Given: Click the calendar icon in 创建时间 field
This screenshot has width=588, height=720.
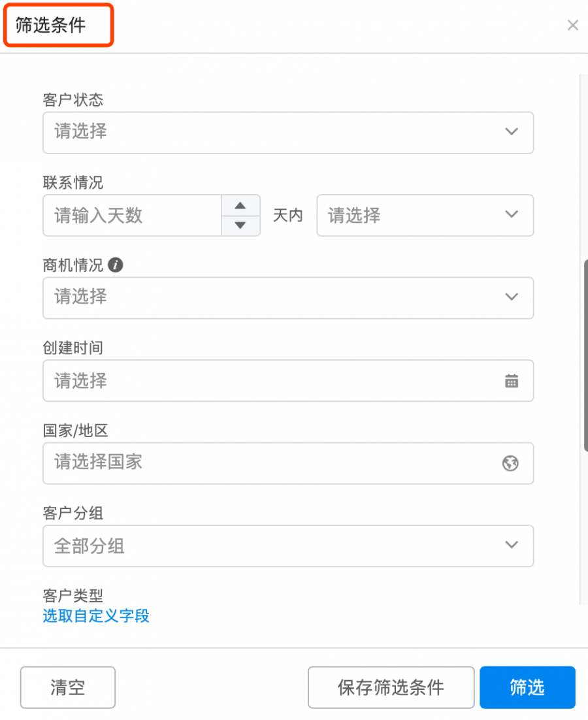Looking at the screenshot, I should coord(512,381).
